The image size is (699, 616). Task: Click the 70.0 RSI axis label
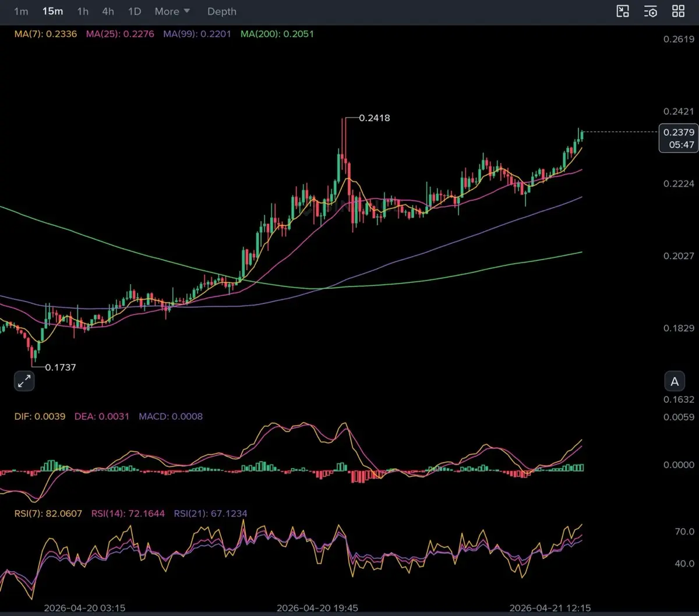684,531
